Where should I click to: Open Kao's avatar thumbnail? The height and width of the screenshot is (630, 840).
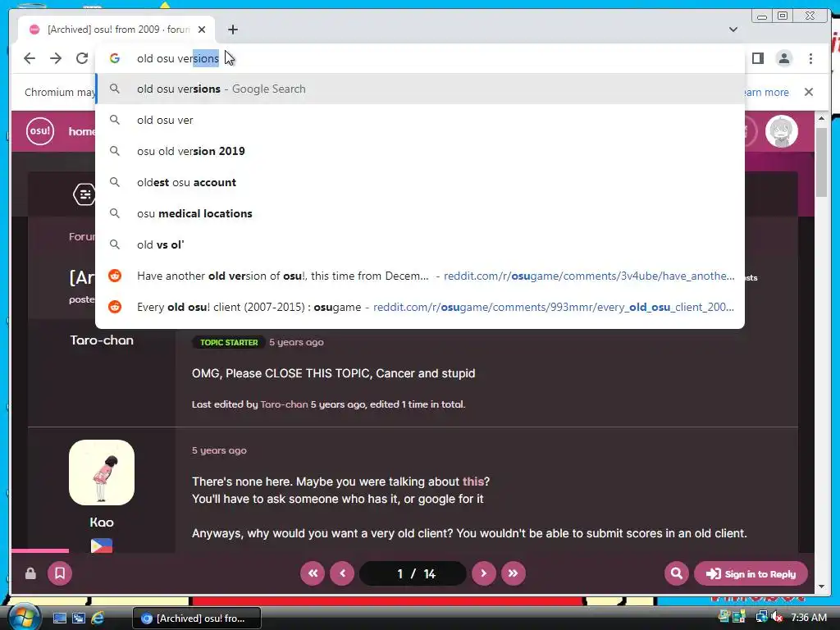(x=102, y=472)
